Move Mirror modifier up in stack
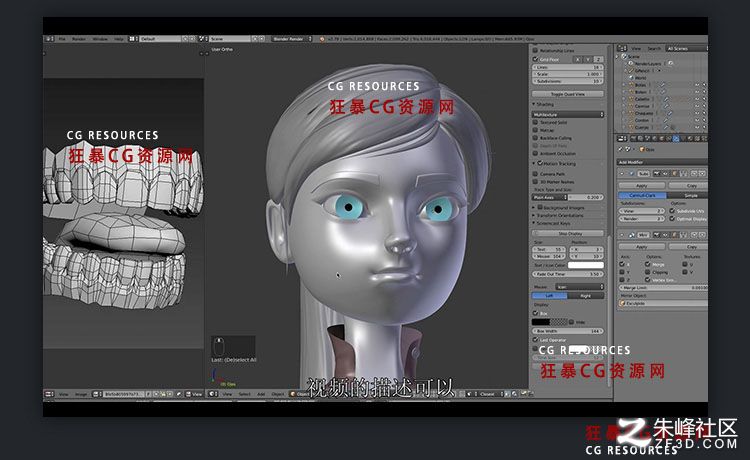 point(694,235)
